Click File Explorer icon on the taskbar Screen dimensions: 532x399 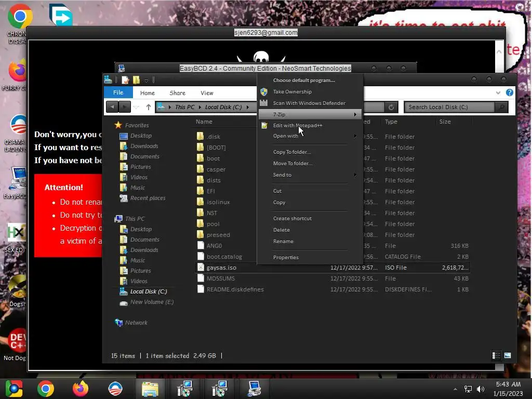150,389
